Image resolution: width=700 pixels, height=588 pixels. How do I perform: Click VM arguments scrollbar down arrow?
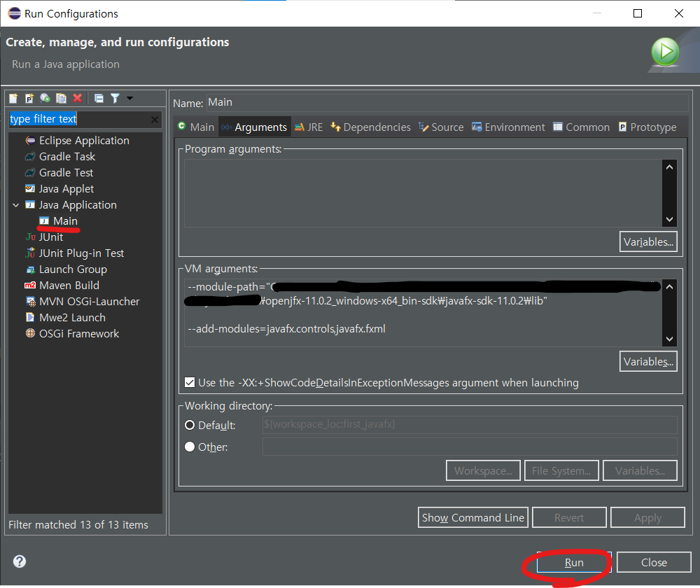[669, 339]
